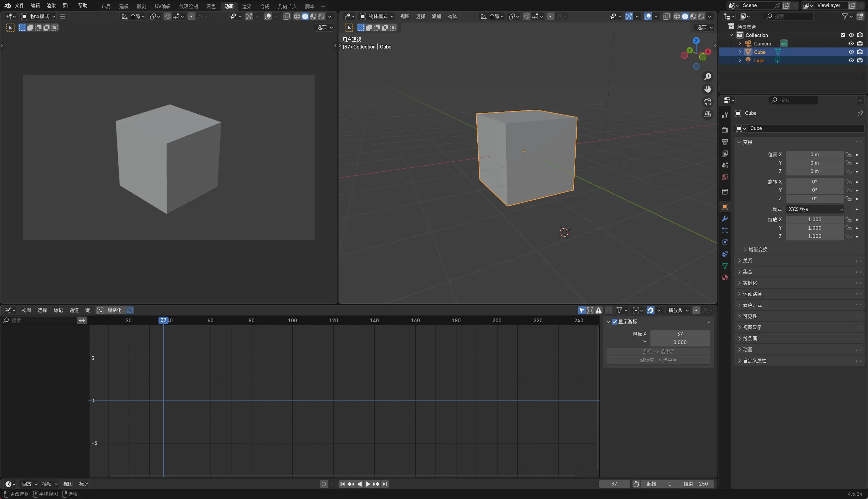Open the 回放 popover in timeline

coord(30,484)
